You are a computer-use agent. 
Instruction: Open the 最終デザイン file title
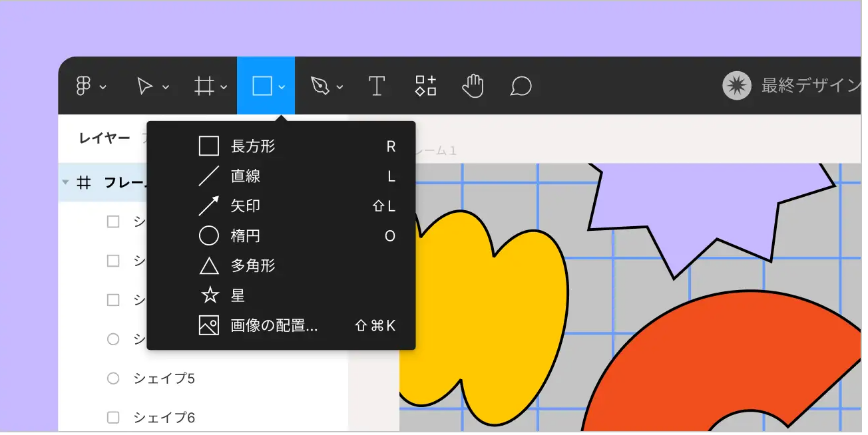click(811, 86)
